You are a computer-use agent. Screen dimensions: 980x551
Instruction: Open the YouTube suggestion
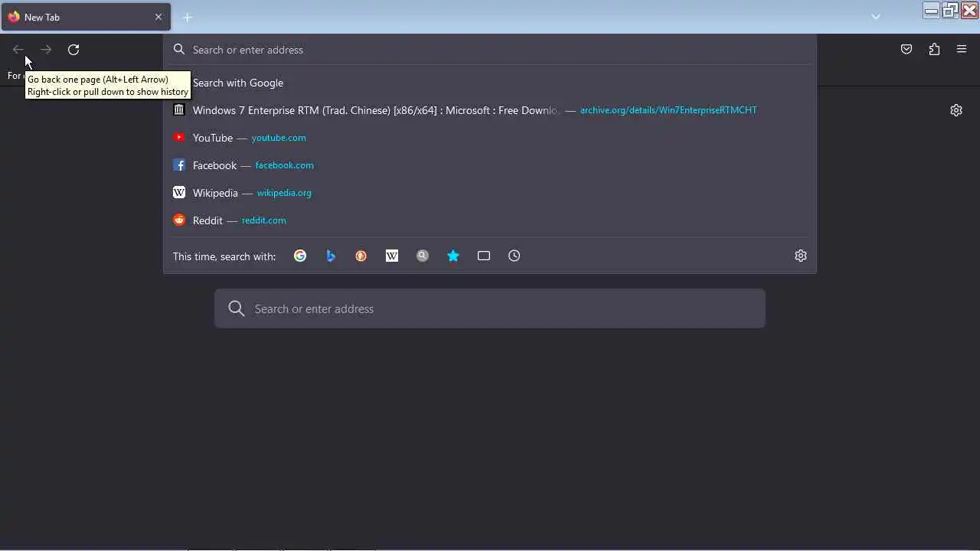click(x=490, y=138)
